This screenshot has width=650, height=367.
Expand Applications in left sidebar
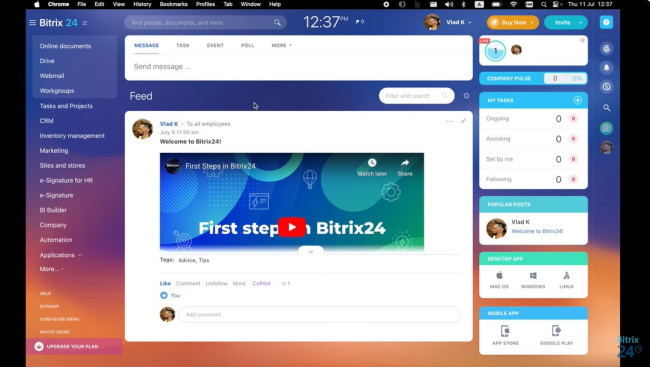pos(61,255)
